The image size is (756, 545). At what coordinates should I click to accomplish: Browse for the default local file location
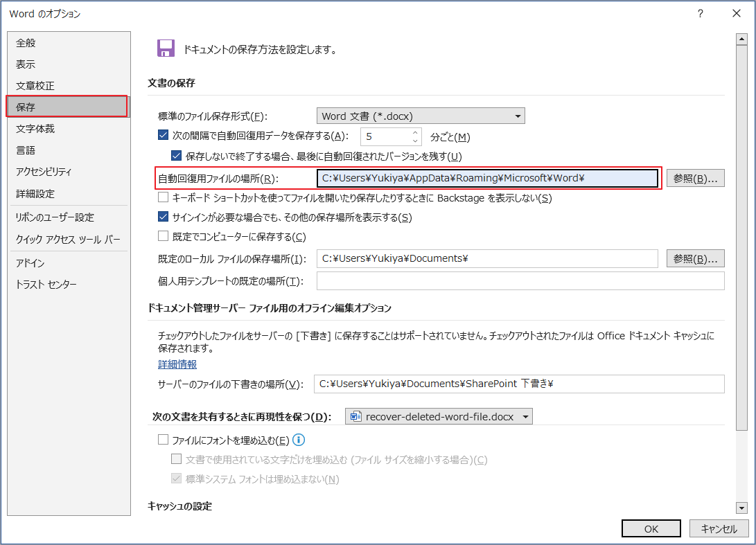pyautogui.click(x=695, y=259)
